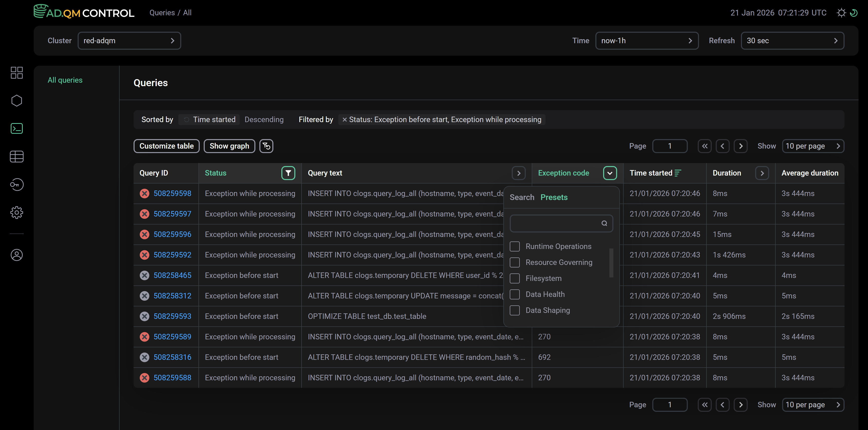
Task: Open the Exception code dropdown chevron
Action: (x=610, y=173)
